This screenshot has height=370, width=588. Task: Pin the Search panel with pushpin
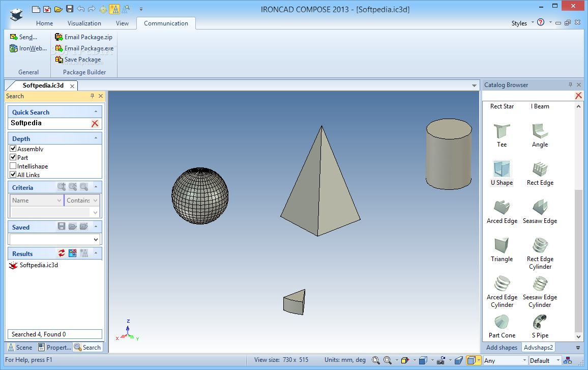[x=92, y=96]
